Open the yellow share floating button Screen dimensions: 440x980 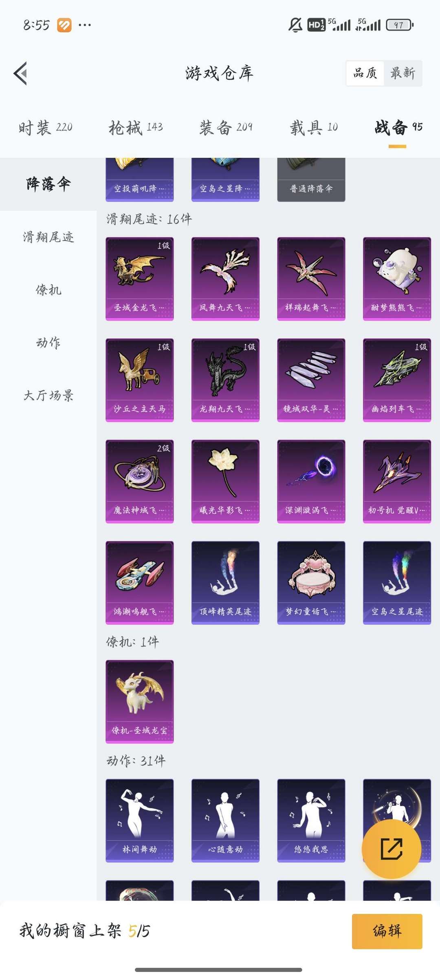[391, 849]
